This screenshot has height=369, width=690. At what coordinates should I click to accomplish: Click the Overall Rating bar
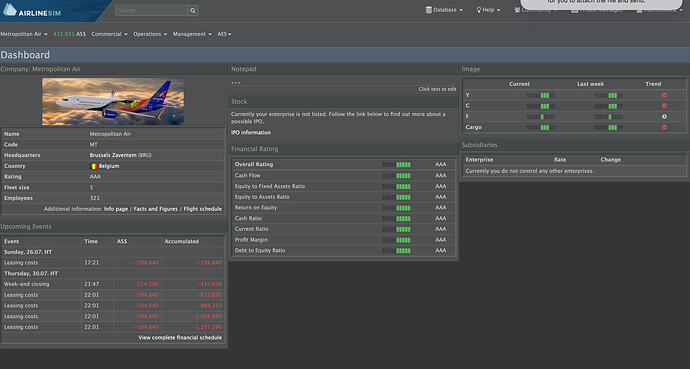(396, 164)
